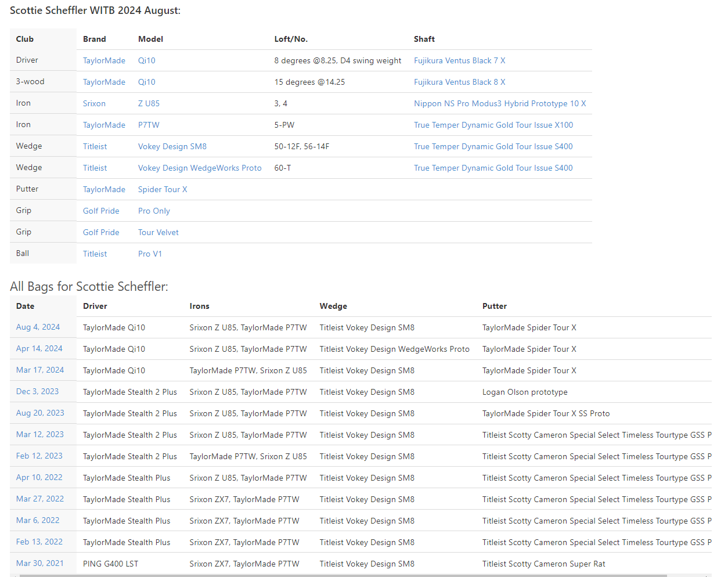
Task: Click the PING G400 LST driver cell
Action: pyautogui.click(x=110, y=564)
